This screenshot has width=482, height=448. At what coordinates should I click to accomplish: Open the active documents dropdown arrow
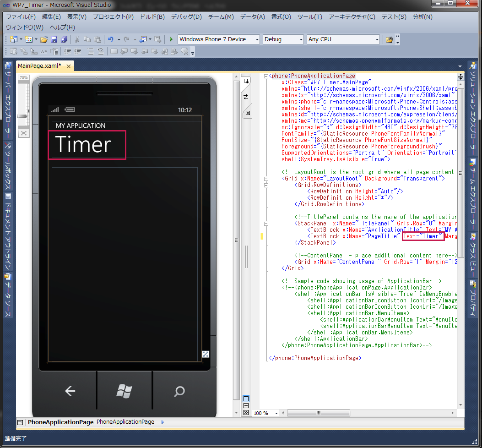tap(460, 66)
